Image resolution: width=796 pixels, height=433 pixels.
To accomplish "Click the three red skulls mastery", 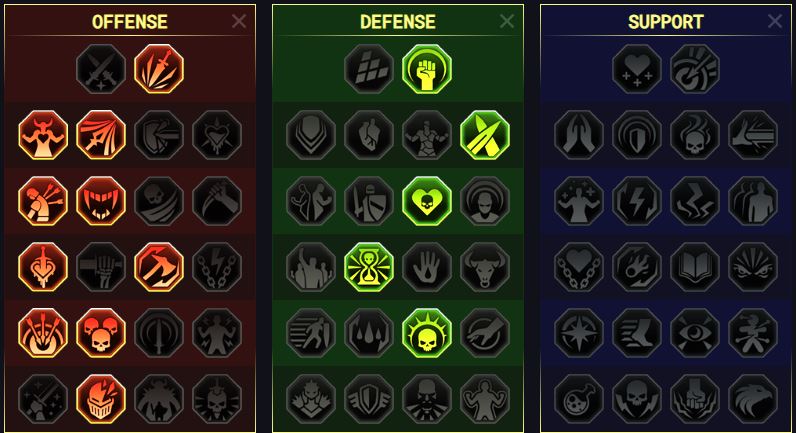I will [x=101, y=333].
